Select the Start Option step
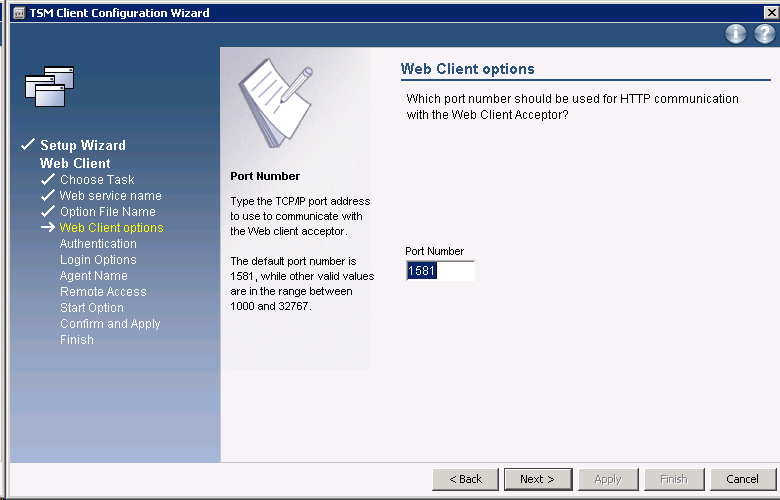Screen dimensions: 780x500 [x=92, y=308]
